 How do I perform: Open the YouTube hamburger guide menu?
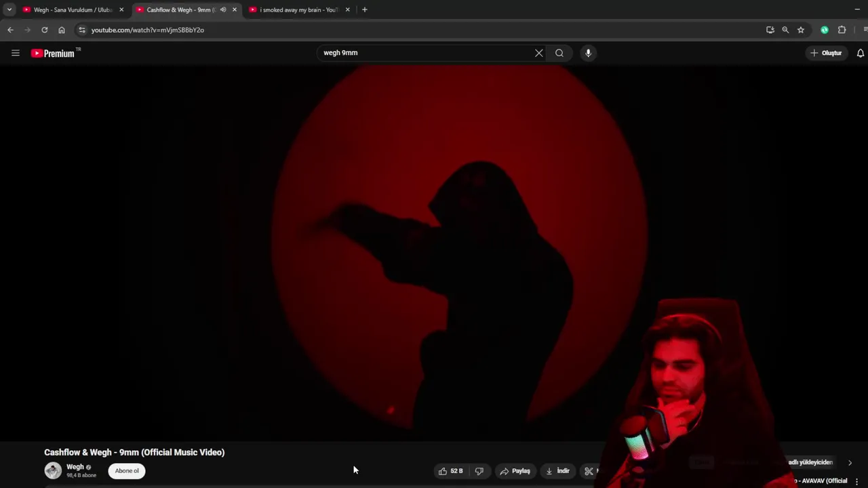coord(16,53)
